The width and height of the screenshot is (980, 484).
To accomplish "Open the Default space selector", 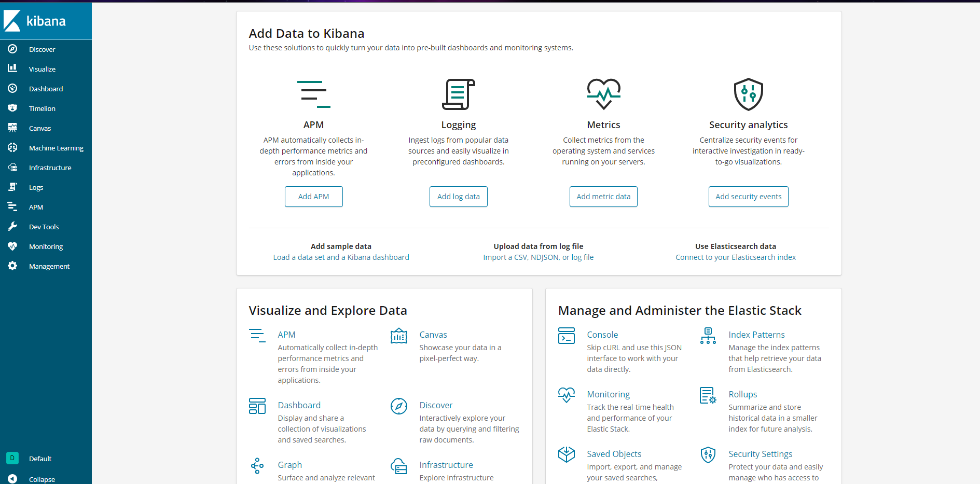I will tap(12, 458).
